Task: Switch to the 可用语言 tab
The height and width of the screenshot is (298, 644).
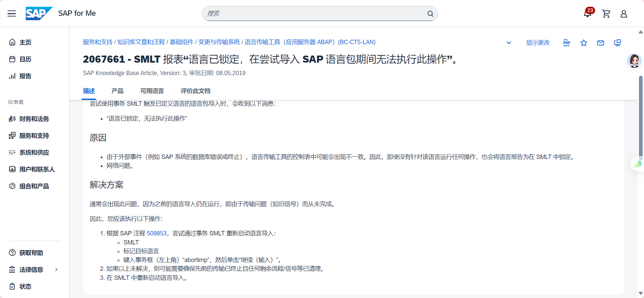Action: (152, 91)
